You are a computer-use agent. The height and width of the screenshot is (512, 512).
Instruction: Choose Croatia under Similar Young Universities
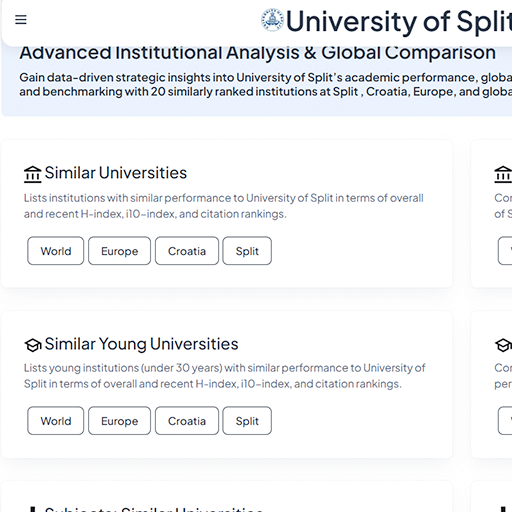[x=187, y=421]
